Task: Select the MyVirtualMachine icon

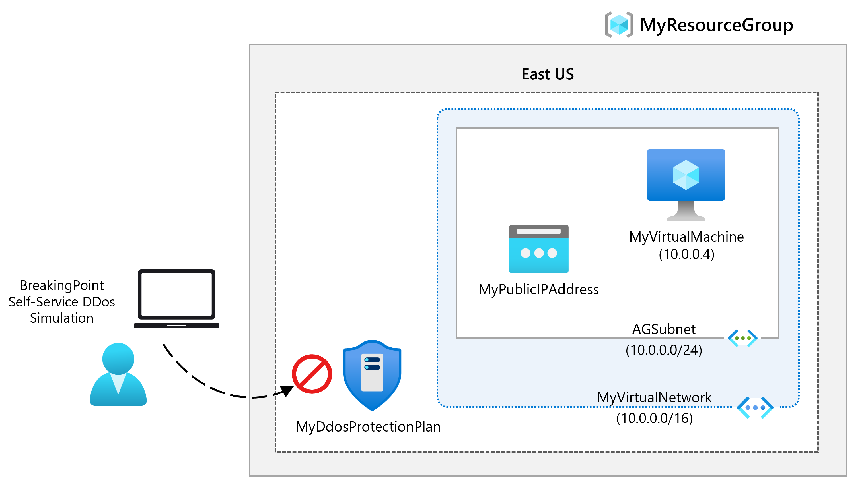Action: [x=686, y=173]
